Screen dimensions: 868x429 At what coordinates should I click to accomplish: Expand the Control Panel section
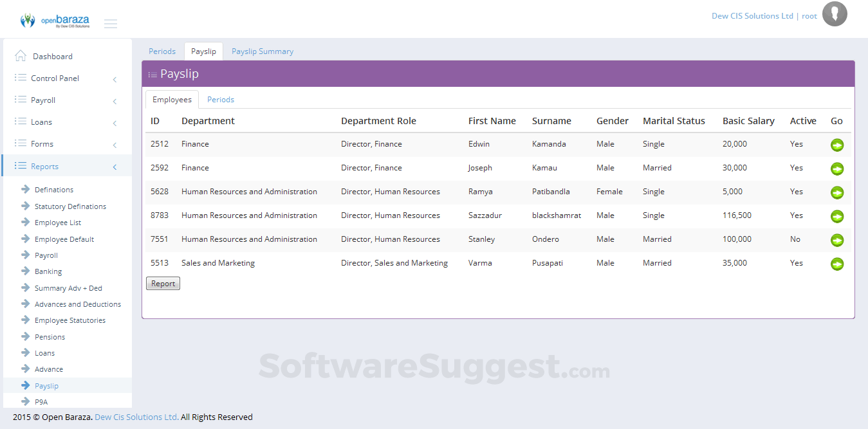click(x=115, y=78)
